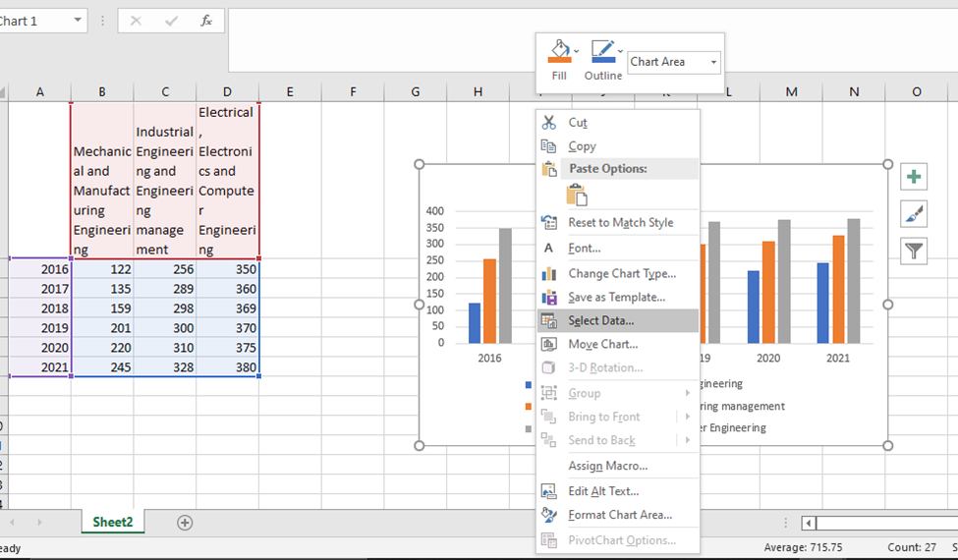Click cell with value 380
This screenshot has height=560, width=958.
[227, 367]
